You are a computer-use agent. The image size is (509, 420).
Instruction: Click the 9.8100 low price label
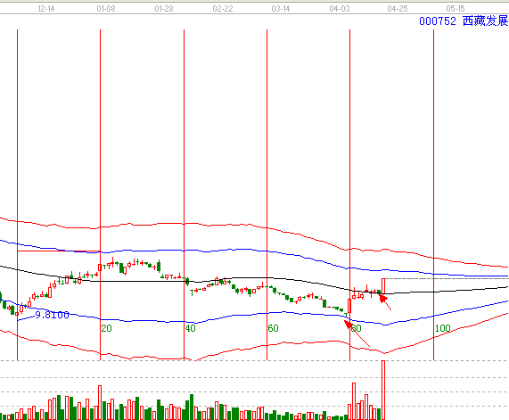tap(52, 315)
